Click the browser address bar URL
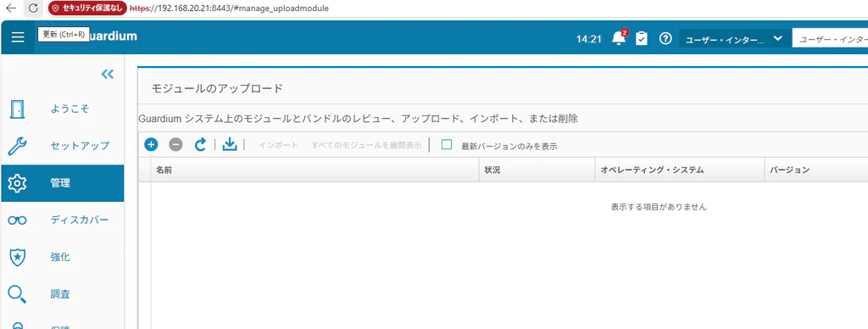 [x=230, y=8]
